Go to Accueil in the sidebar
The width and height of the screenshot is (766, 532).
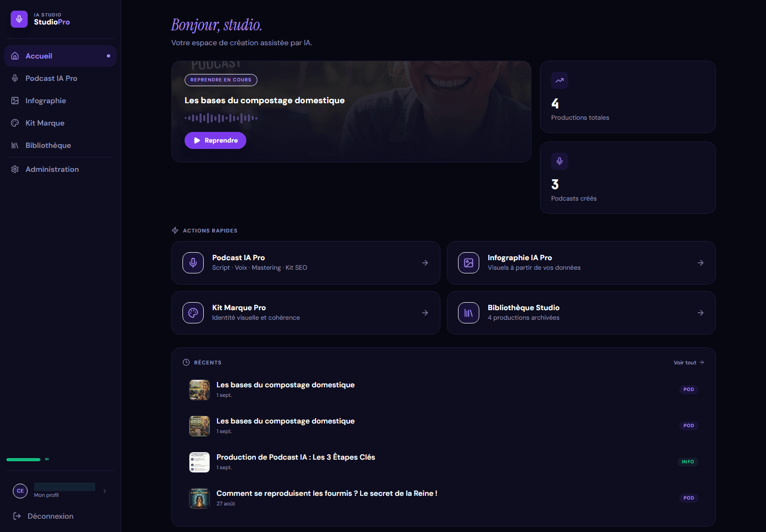tap(60, 56)
